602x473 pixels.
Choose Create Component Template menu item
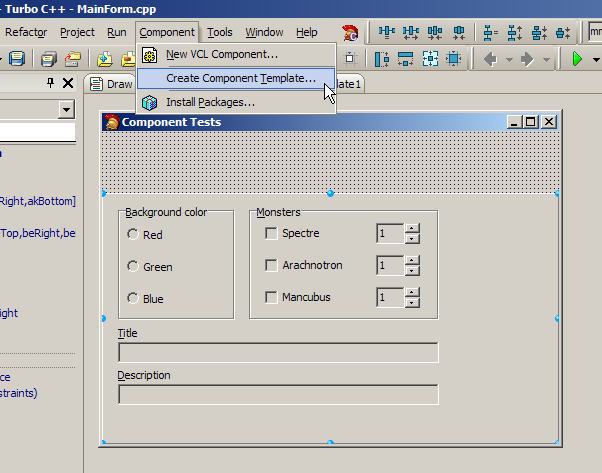[240, 77]
